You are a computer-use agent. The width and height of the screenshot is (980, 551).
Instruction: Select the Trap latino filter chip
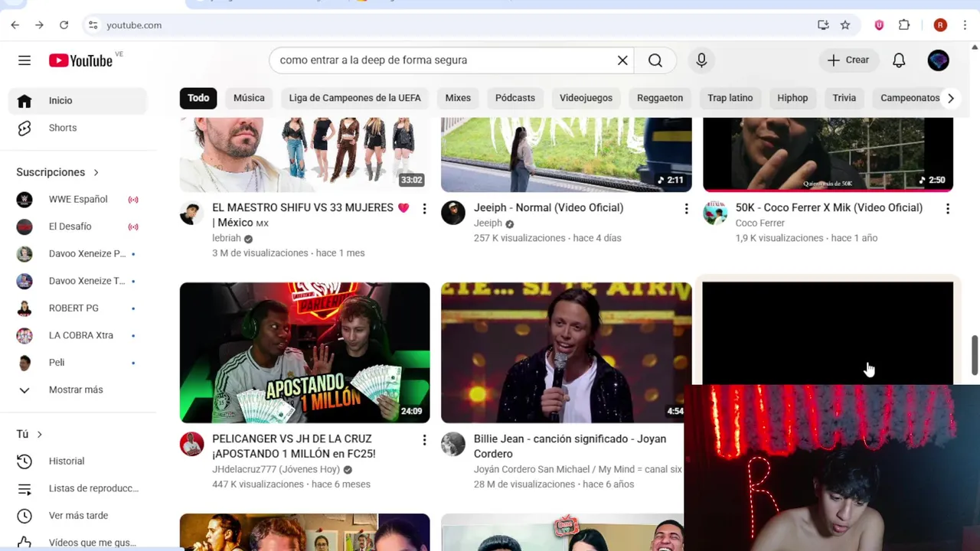730,98
